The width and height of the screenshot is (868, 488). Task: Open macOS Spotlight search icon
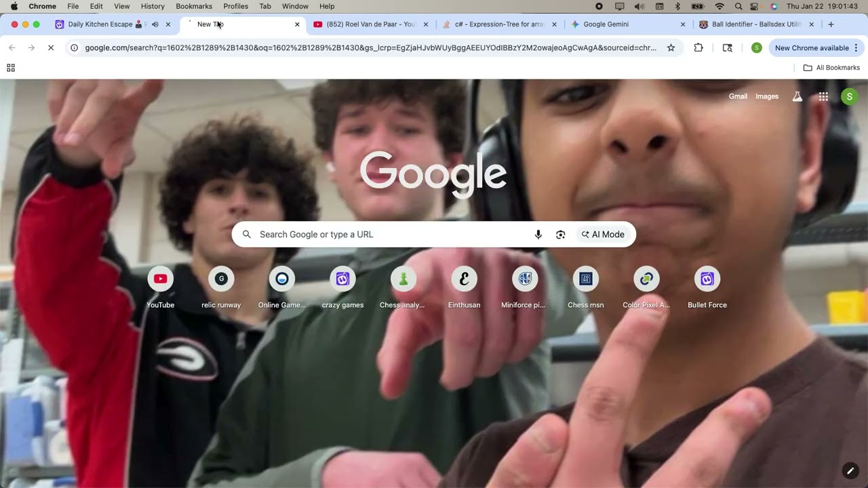(x=738, y=6)
